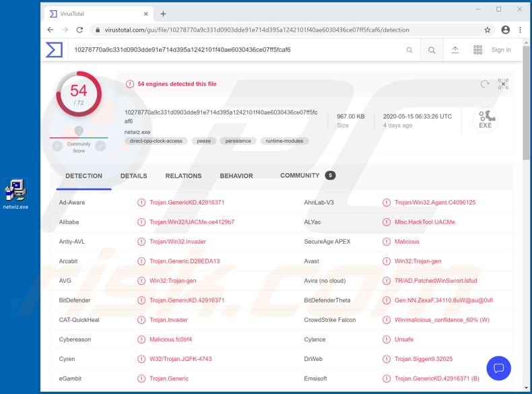
Task: Click the 2020-05-15 06:33:26 UTC timestamp
Action: tap(418, 117)
